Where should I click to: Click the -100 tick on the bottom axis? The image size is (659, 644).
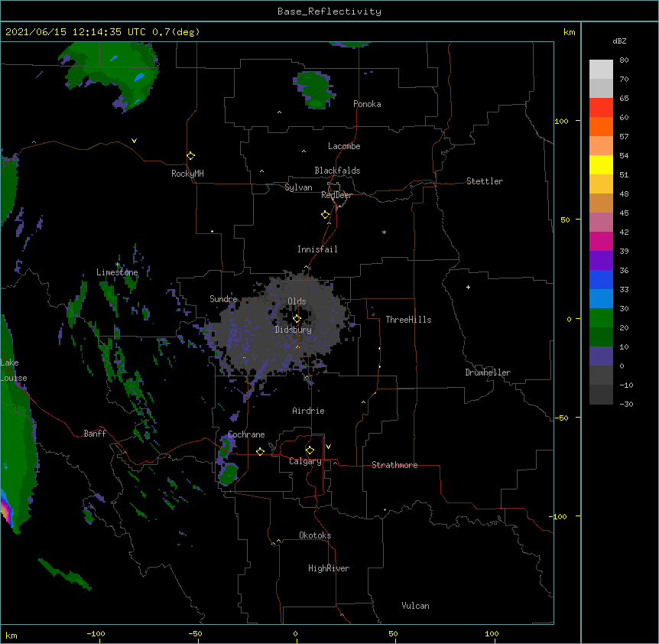[96, 634]
